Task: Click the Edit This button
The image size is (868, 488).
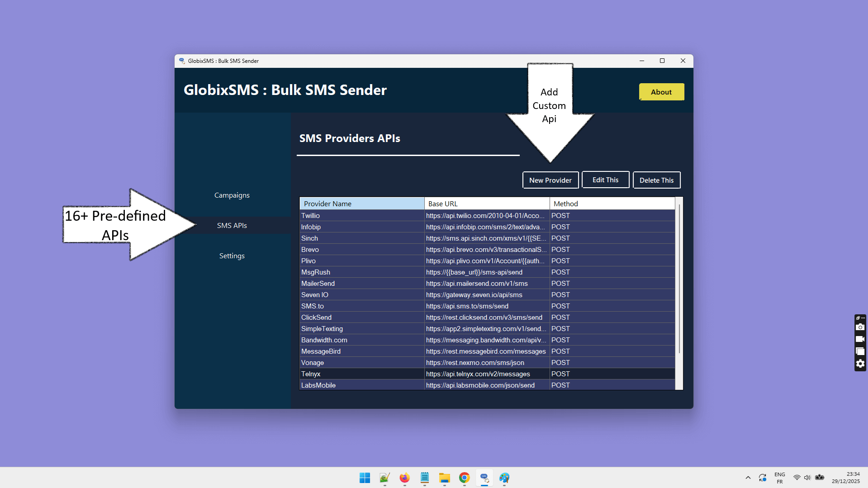Action: pyautogui.click(x=605, y=180)
